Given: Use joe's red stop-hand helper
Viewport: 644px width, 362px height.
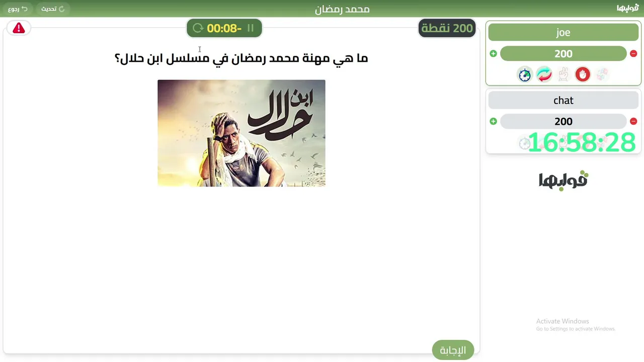Looking at the screenshot, I should 583,74.
